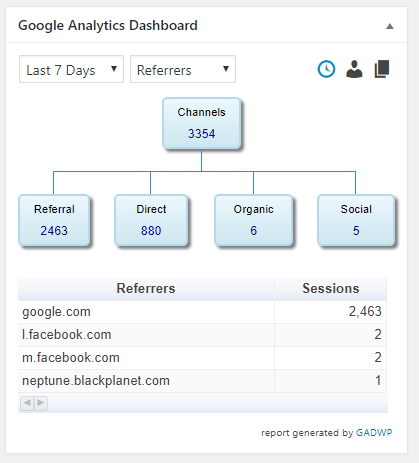Open the user sessions icon

(354, 69)
